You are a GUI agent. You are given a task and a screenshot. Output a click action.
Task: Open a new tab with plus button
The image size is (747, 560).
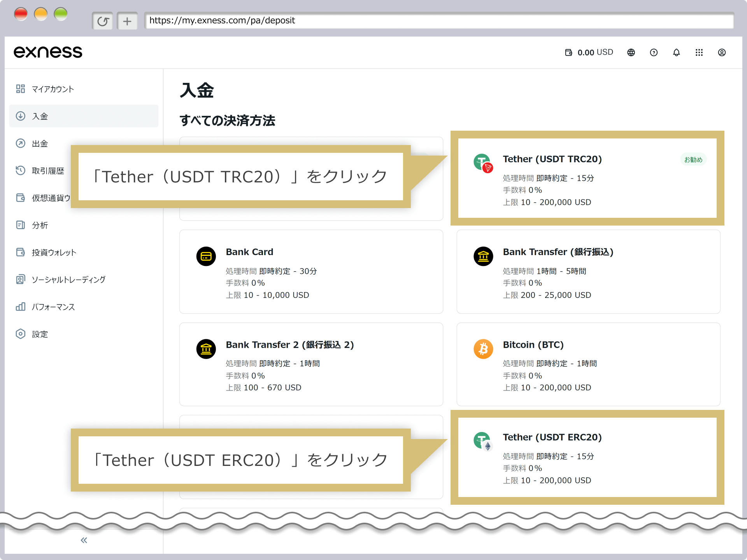(x=127, y=21)
